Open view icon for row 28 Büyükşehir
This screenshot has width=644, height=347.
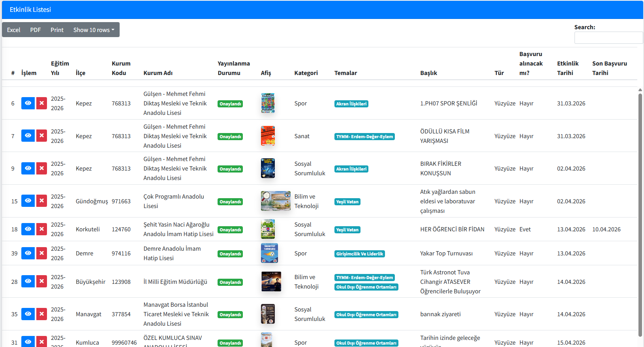[x=28, y=281]
